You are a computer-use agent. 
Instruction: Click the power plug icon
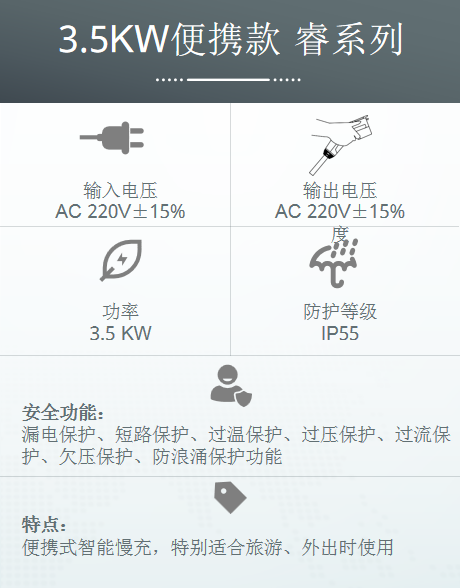112,138
